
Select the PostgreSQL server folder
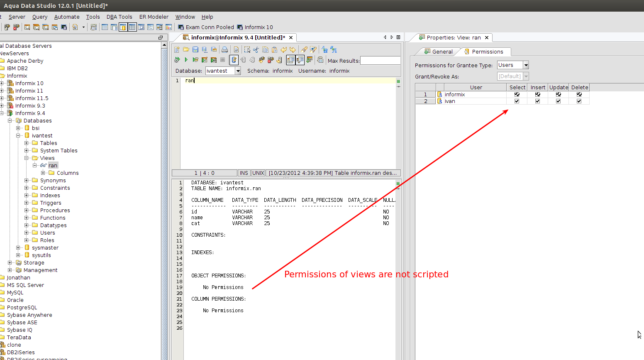pyautogui.click(x=22, y=307)
